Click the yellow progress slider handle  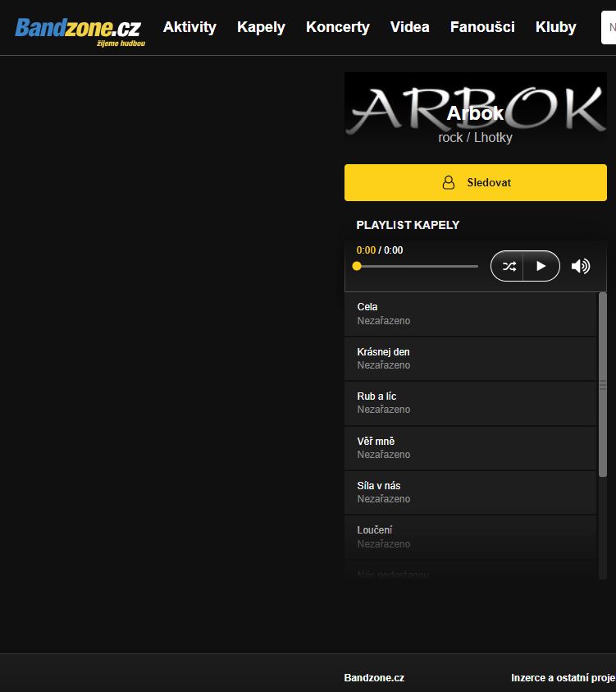click(x=357, y=266)
